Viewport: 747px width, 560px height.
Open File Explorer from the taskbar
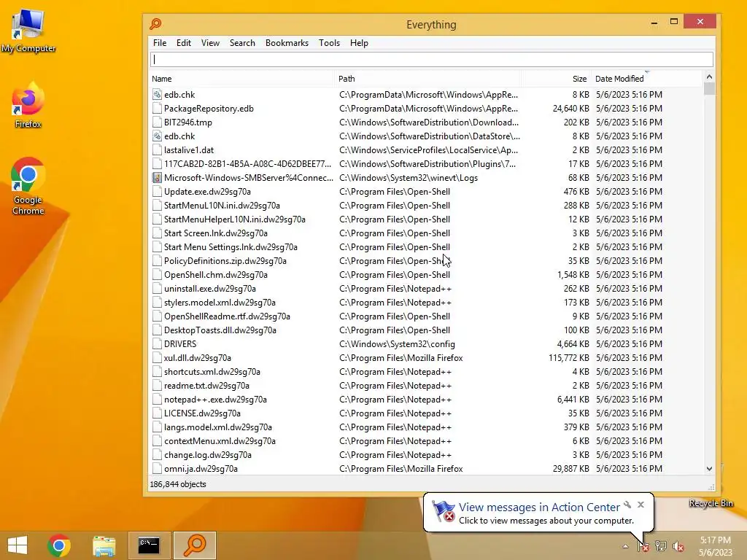104,545
